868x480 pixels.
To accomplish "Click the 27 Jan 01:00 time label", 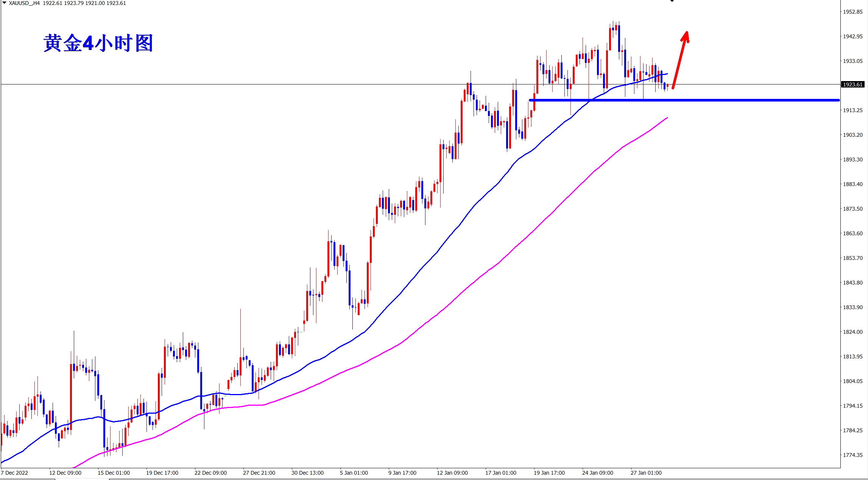I will click(646, 473).
